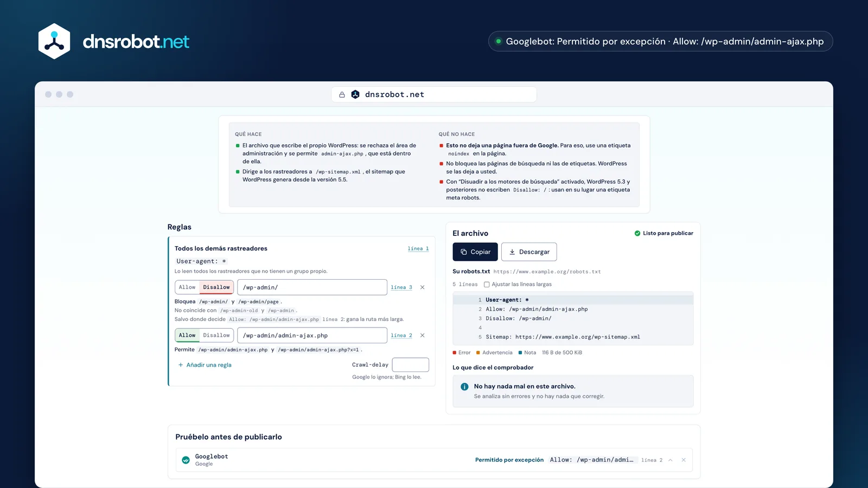Click the green 'Listo para publicar' checkmark

coord(637,233)
